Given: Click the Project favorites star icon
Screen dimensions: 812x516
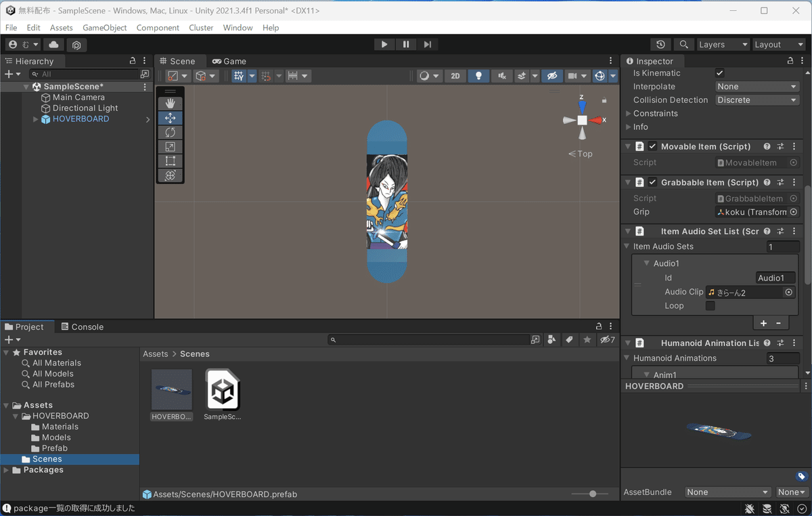Looking at the screenshot, I should (587, 340).
